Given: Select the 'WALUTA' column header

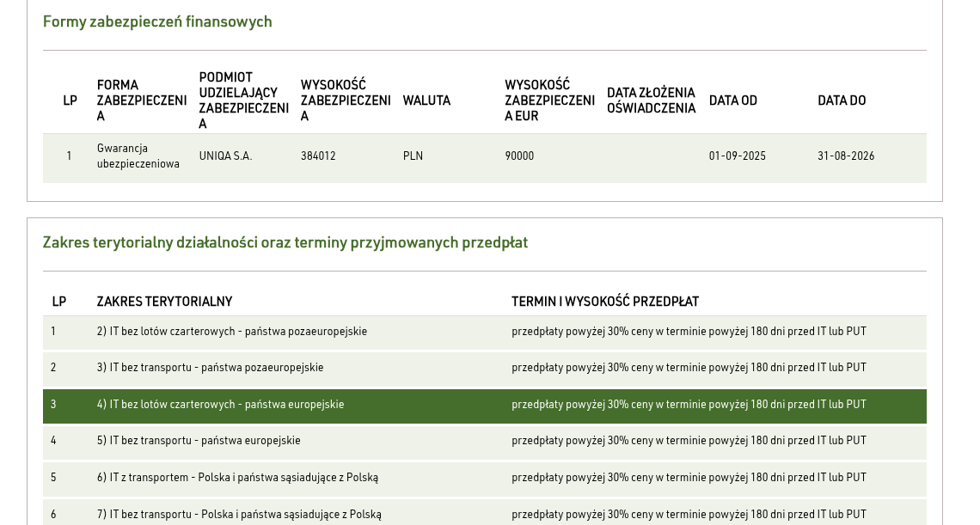Looking at the screenshot, I should 426,101.
